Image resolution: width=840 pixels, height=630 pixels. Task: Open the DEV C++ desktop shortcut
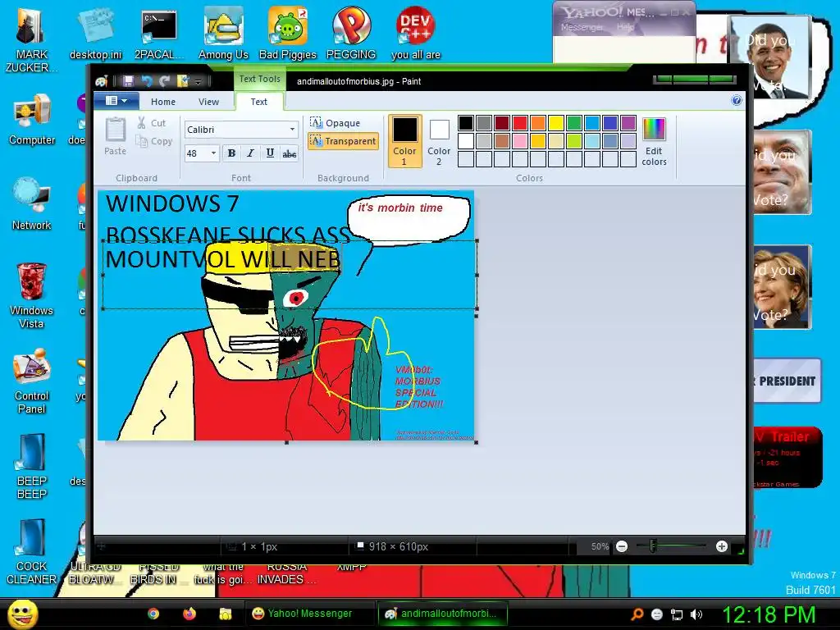(415, 33)
